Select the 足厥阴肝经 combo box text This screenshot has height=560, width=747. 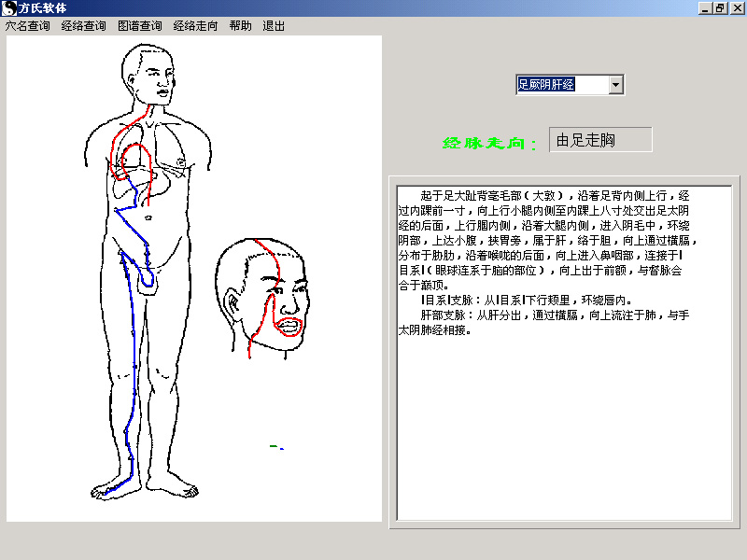point(560,85)
